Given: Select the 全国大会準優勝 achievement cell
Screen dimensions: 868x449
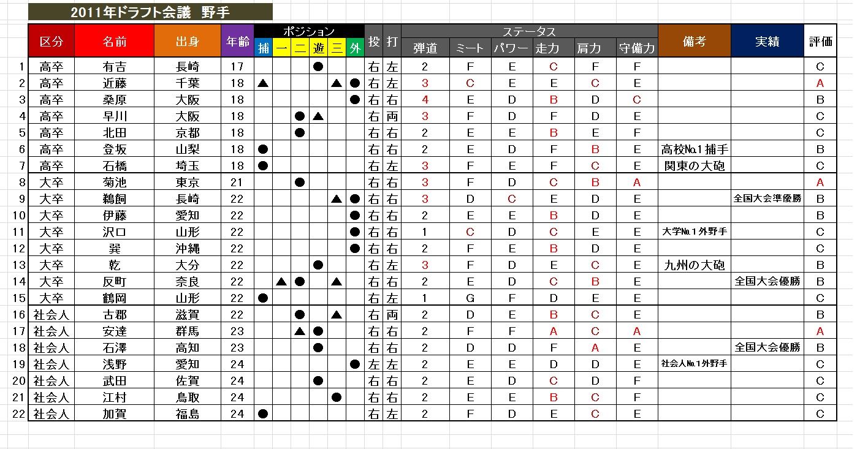Looking at the screenshot, I should pos(767,199).
